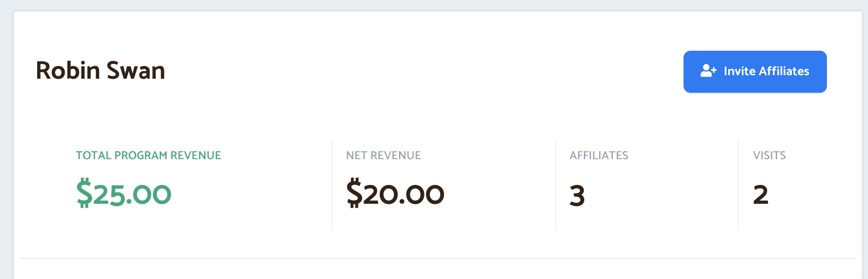Click the Net Revenue label
Screen dimensions: 868x279
coord(383,155)
